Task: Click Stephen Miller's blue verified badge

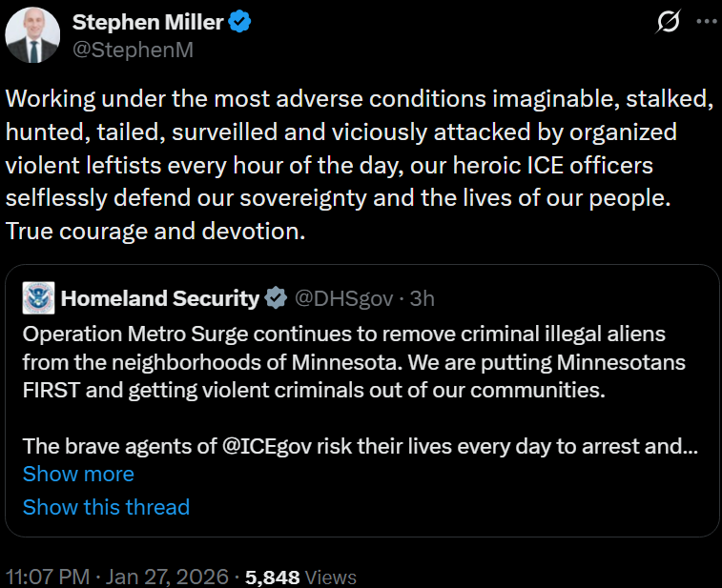Action: tap(240, 24)
